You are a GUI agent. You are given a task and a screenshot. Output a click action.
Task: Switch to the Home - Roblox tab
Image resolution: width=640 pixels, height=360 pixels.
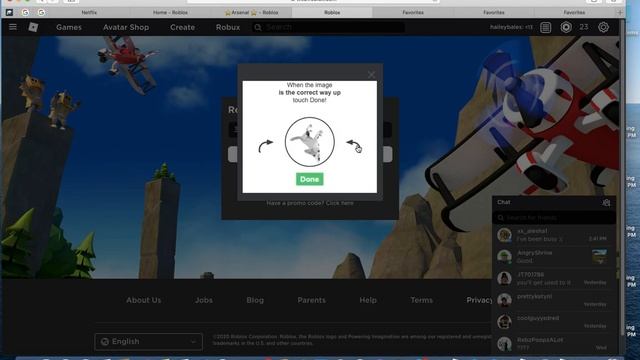[170, 12]
